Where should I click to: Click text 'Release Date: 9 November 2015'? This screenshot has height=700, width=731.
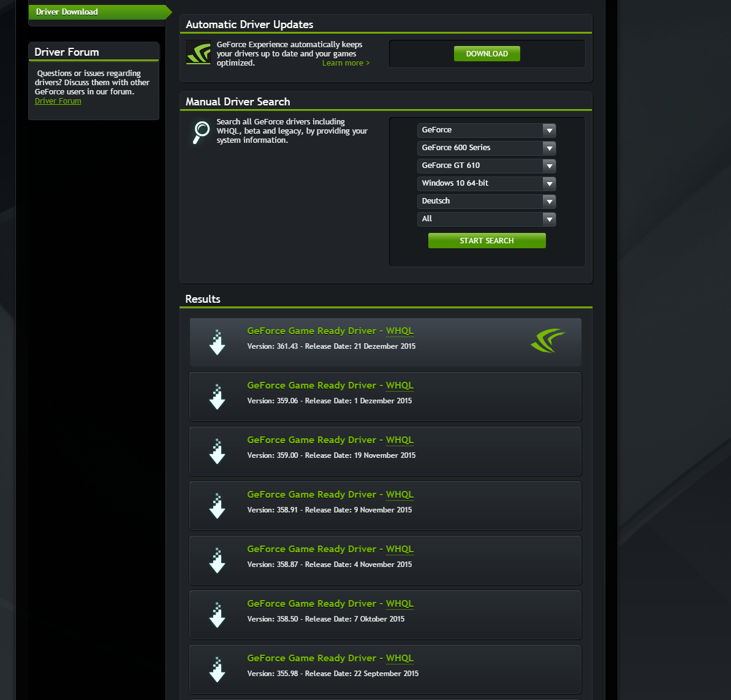(358, 510)
